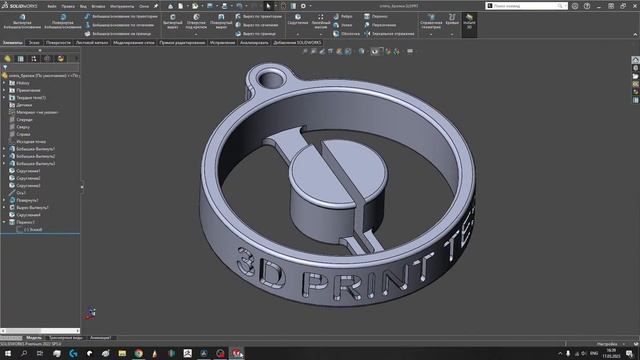Image resolution: width=640 pixels, height=360 pixels.
Task: Collapse the ribbon with the chevron at its right end
Action: (636, 35)
